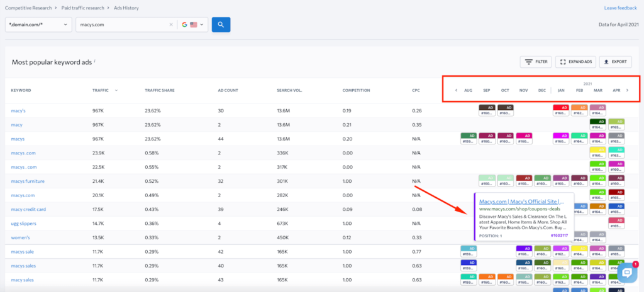Viewport: 644px width, 292px height.
Task: Open the Filter options
Action: click(536, 62)
